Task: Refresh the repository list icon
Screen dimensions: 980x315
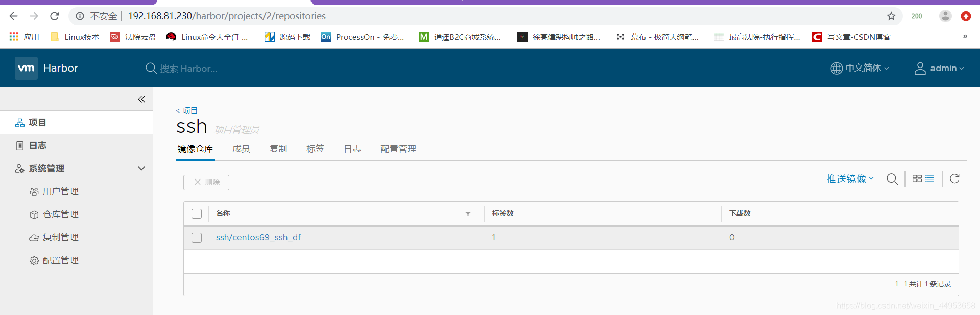Action: tap(954, 178)
